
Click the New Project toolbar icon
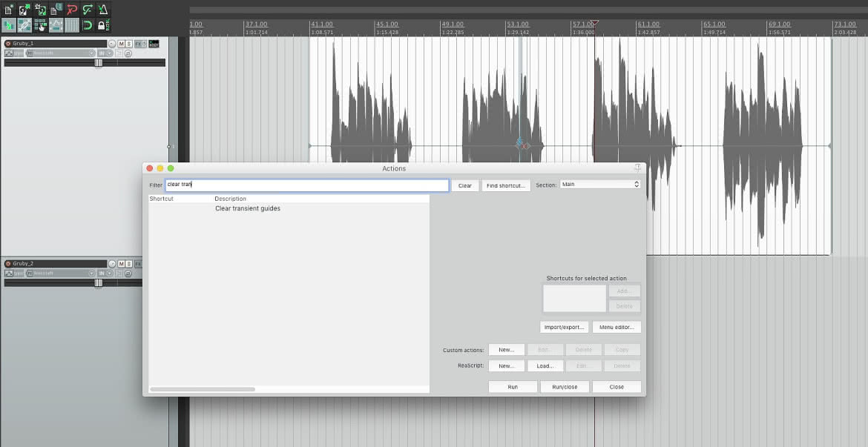(8, 10)
